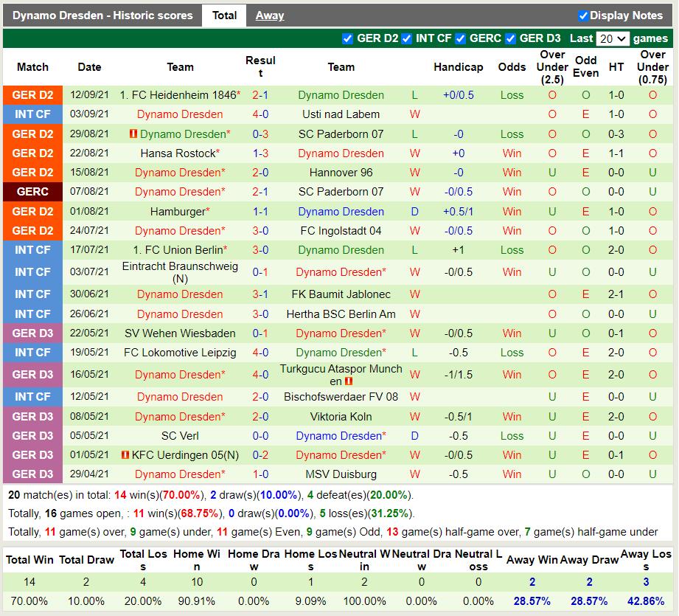Click the INT CF badge on 03/09/21 row
Screen dimensions: 679x616
click(32, 114)
